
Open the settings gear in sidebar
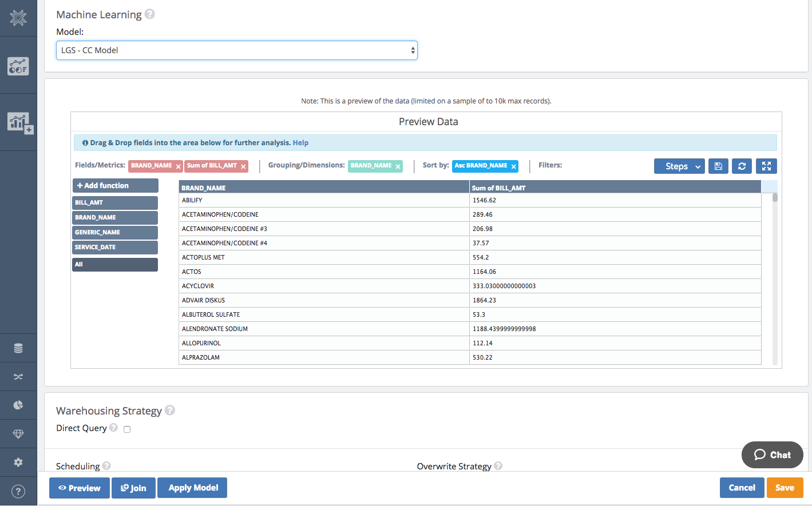[18, 463]
